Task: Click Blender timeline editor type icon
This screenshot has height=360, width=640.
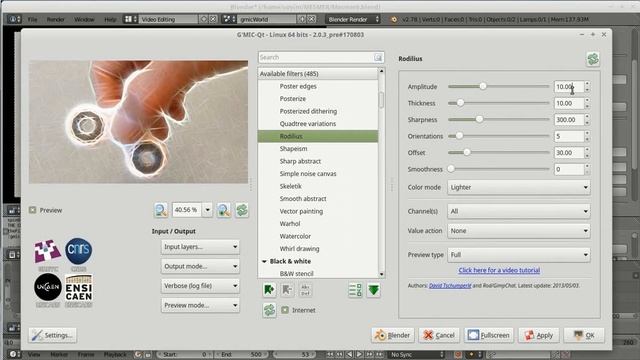Action: [x=13, y=354]
